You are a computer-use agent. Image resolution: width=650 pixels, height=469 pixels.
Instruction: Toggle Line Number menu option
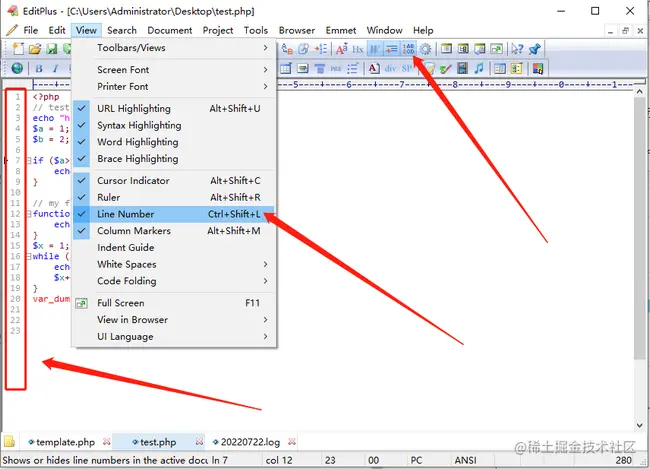[173, 214]
